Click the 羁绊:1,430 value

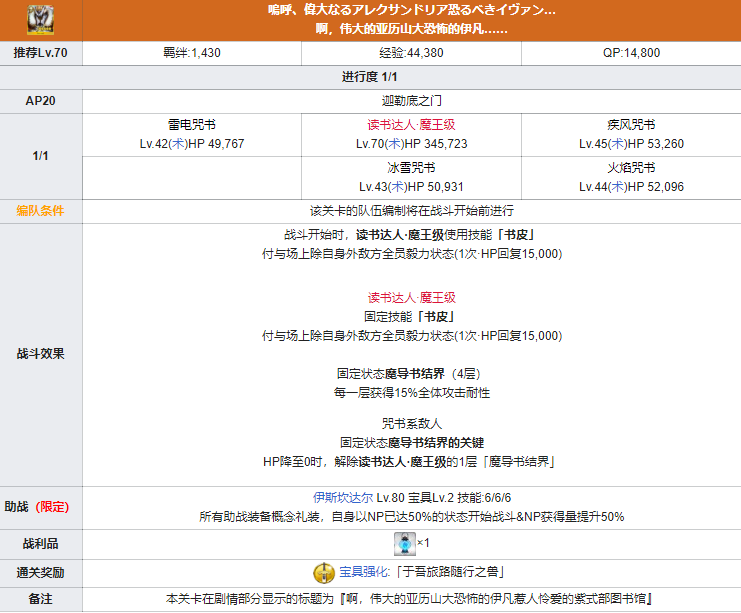pyautogui.click(x=192, y=53)
